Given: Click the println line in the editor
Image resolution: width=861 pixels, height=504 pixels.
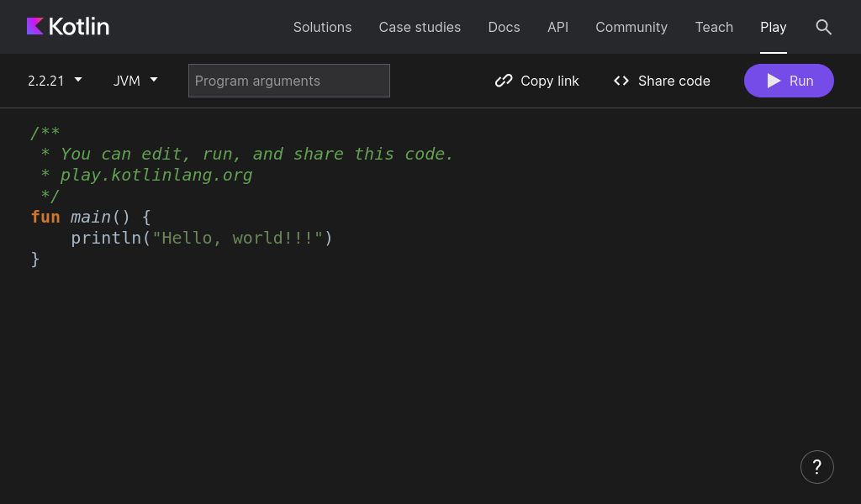Looking at the screenshot, I should (x=201, y=238).
